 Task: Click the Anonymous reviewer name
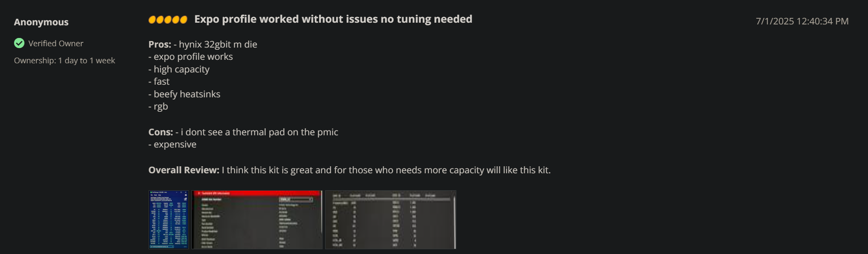41,22
